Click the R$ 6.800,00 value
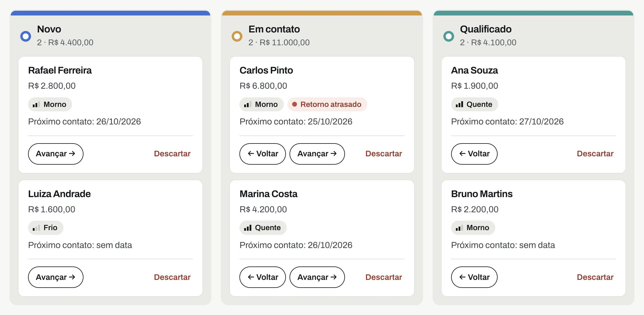The image size is (644, 315). (263, 86)
